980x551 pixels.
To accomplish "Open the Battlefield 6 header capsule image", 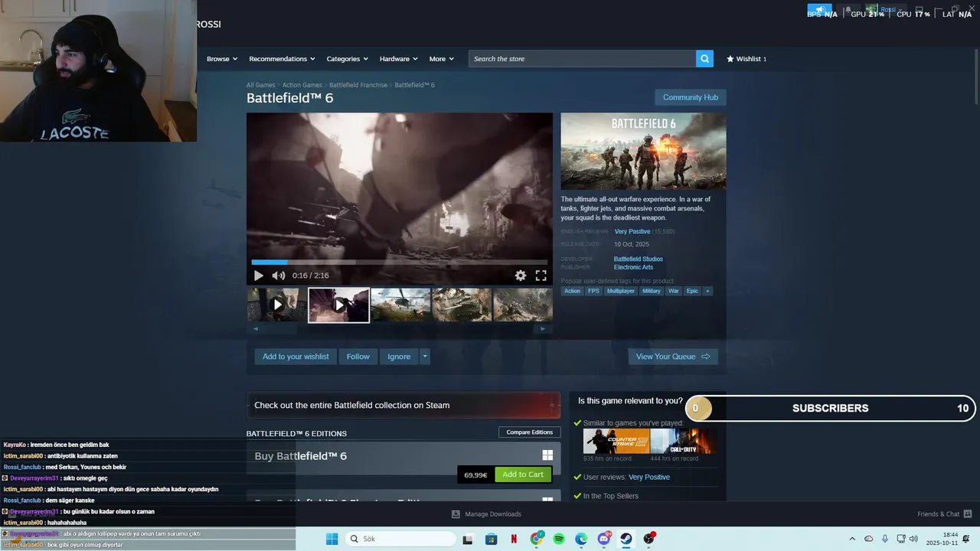I will [643, 152].
